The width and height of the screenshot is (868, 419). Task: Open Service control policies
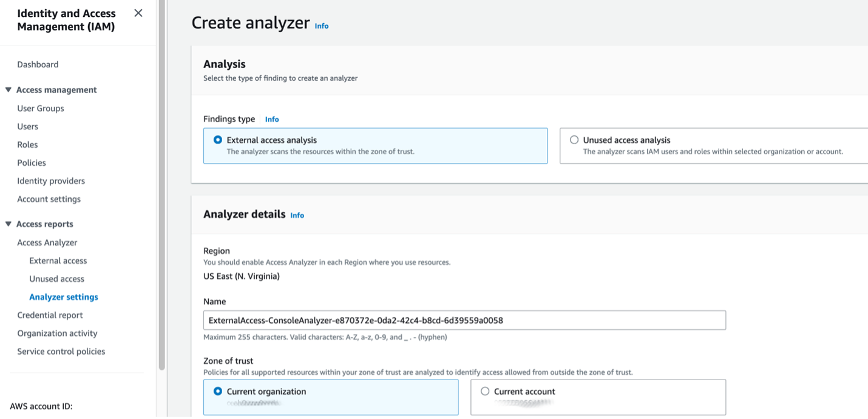coord(61,351)
